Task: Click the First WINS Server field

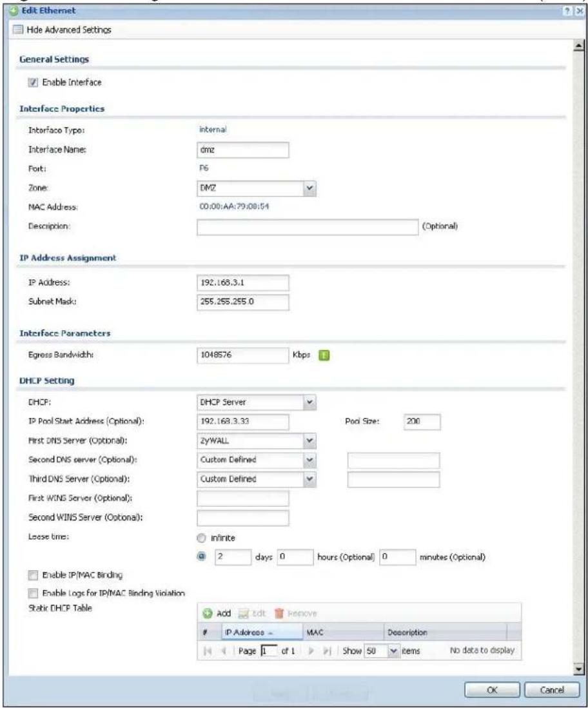Action: [x=243, y=498]
